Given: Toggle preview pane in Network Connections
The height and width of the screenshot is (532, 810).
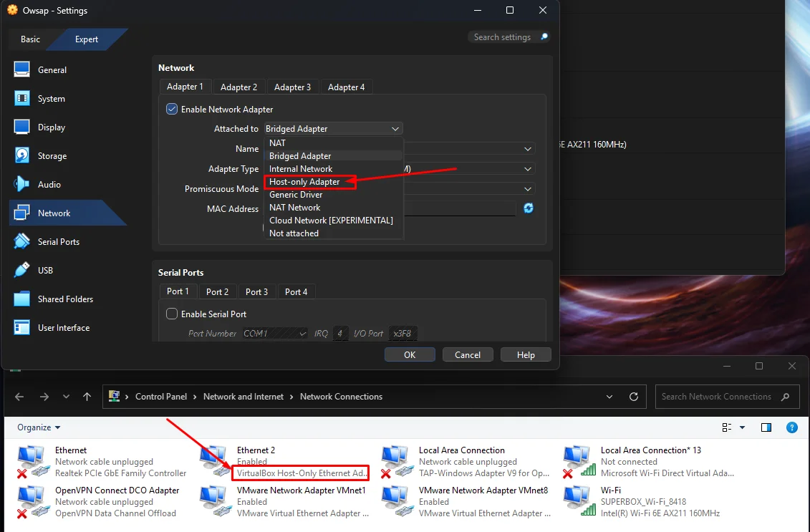Looking at the screenshot, I should pyautogui.click(x=766, y=427).
